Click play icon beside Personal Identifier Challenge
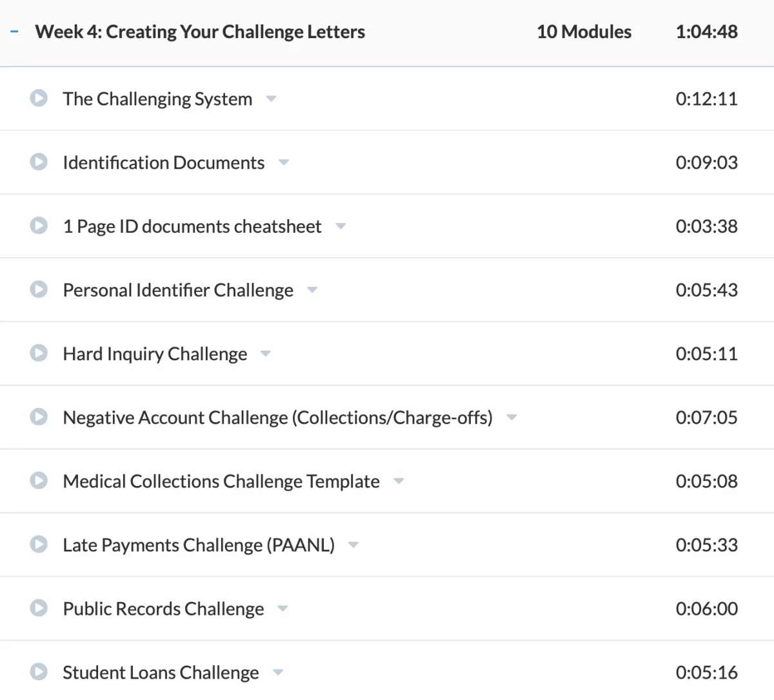 [39, 289]
